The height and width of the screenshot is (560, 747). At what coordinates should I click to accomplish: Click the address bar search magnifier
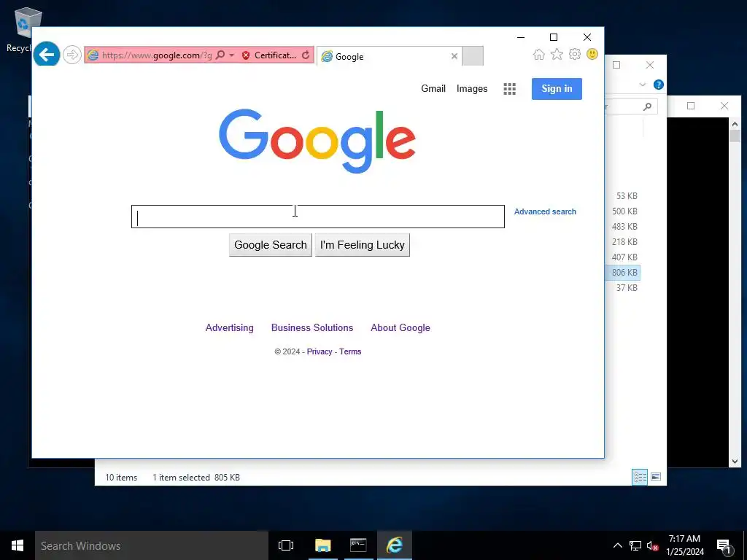(x=220, y=55)
